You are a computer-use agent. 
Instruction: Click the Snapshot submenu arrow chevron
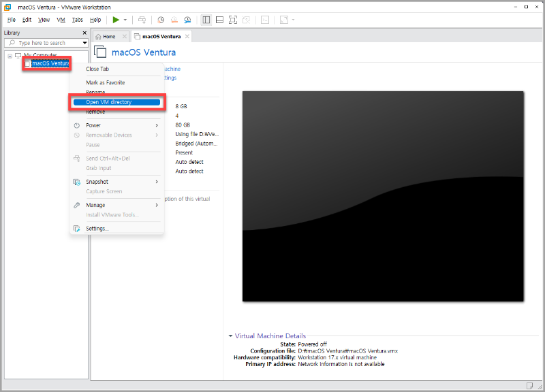coord(157,182)
